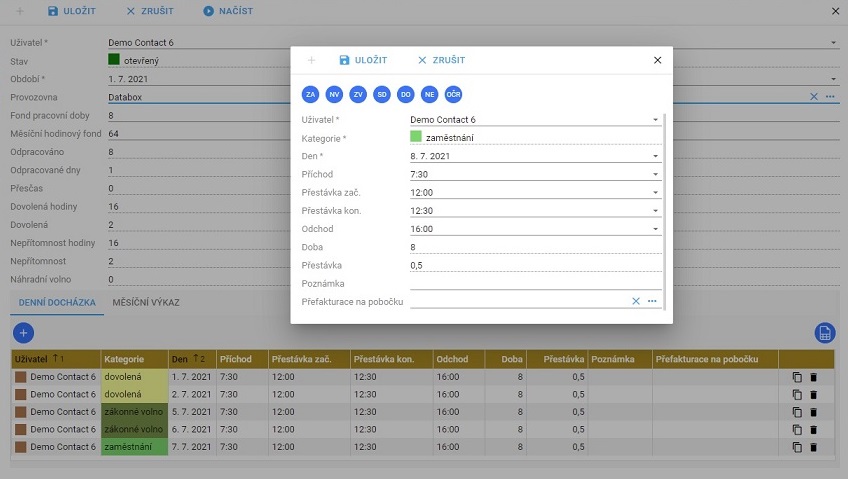Select the Denní docházka tab

click(x=56, y=302)
